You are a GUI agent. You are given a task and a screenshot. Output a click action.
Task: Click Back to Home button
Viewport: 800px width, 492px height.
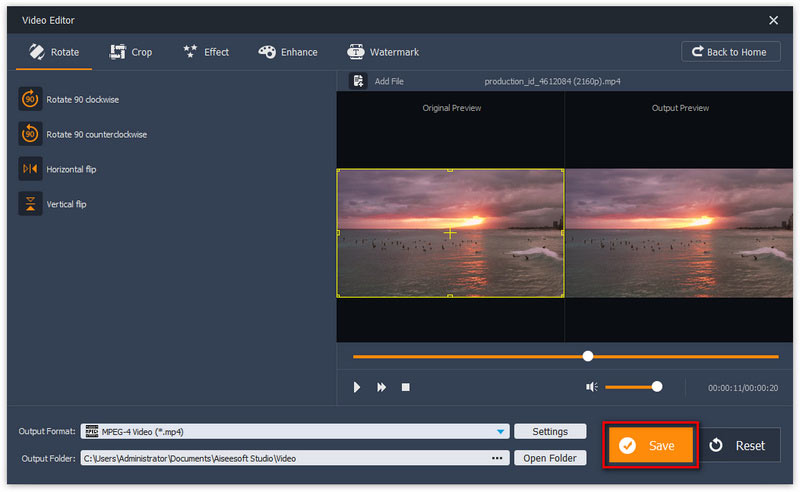click(x=731, y=52)
